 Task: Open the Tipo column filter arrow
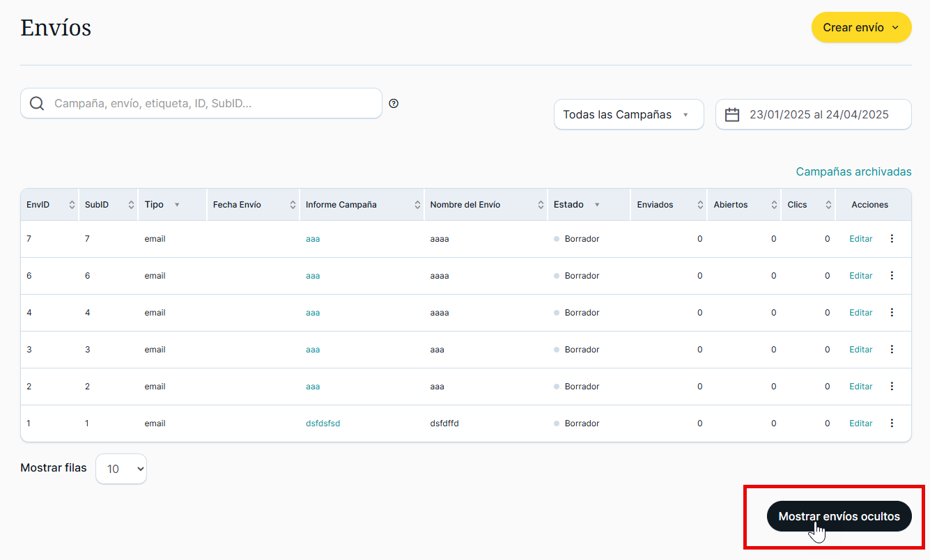(x=177, y=205)
